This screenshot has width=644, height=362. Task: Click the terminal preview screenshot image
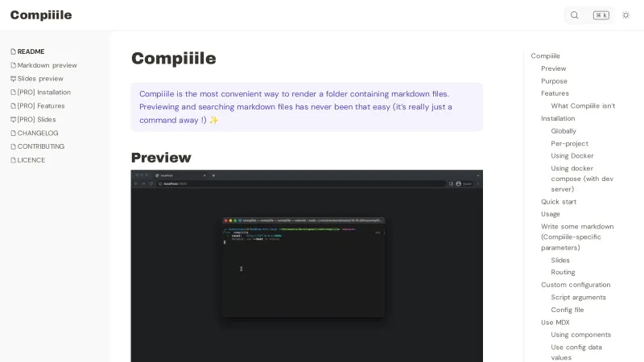tap(307, 265)
